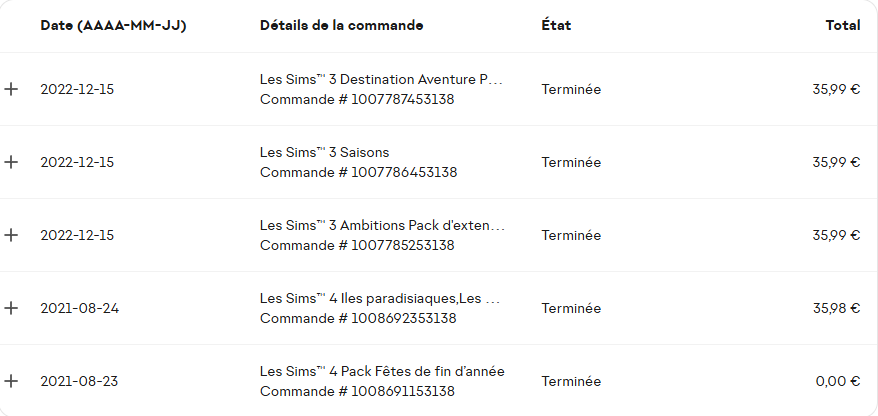Expand the 2021-08-23 order plus icon

pos(12,381)
